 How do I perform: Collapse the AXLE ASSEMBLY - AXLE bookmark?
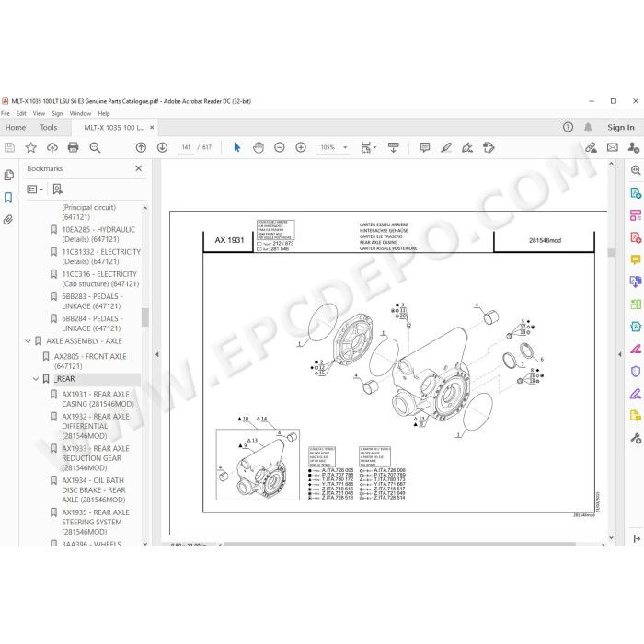[29, 341]
